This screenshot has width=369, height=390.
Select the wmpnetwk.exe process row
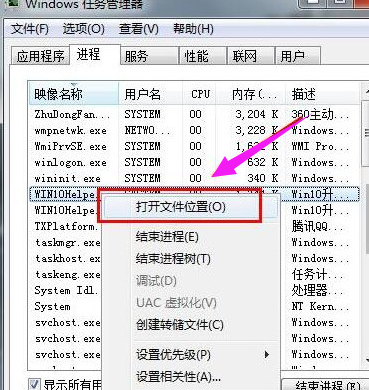coord(194,130)
